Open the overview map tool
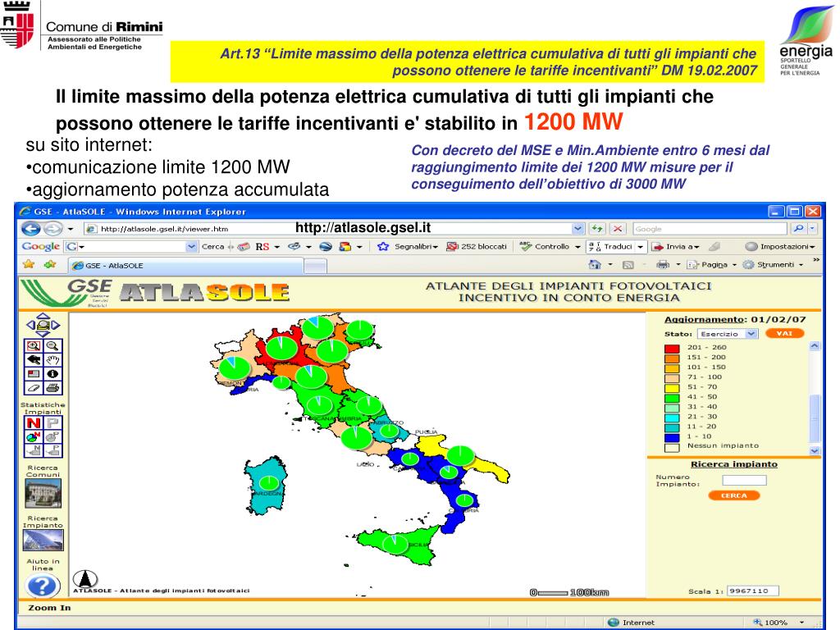This screenshot has height=630, width=840. pos(33,374)
